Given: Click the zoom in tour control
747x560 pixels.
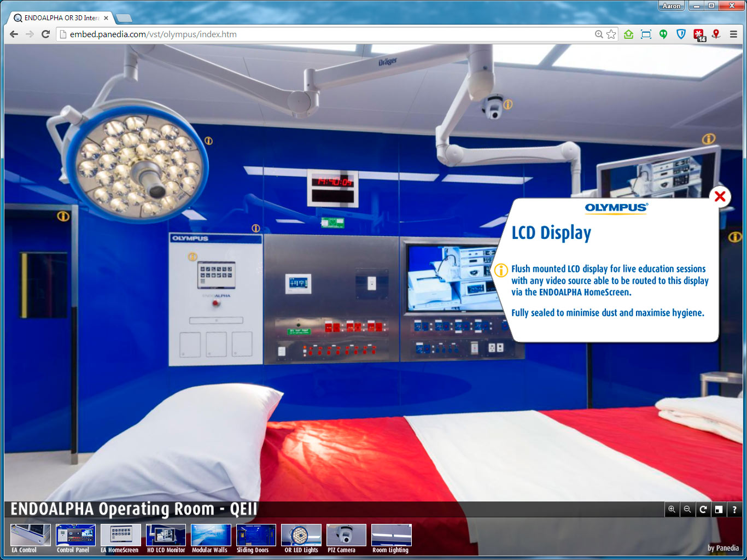Looking at the screenshot, I should [x=672, y=510].
